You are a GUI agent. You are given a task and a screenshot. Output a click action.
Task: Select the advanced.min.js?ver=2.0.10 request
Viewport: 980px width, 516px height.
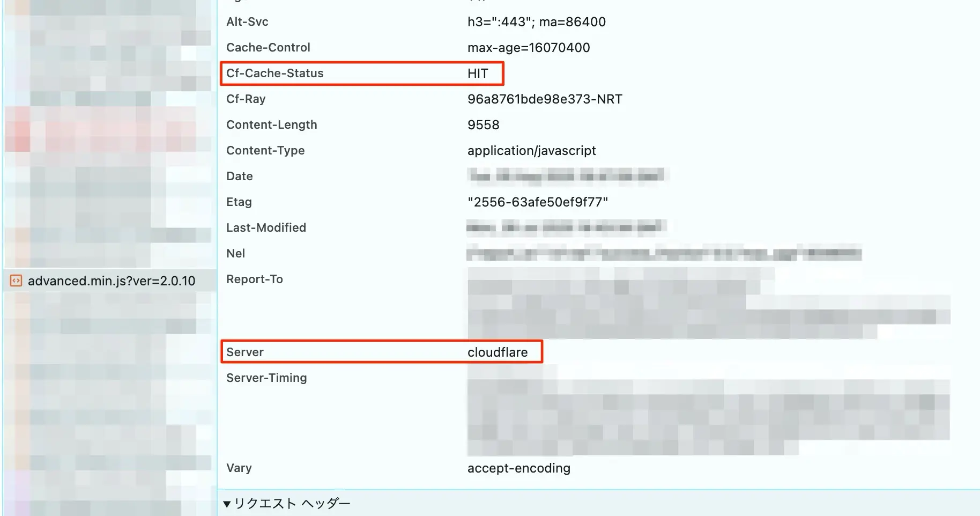coord(112,281)
